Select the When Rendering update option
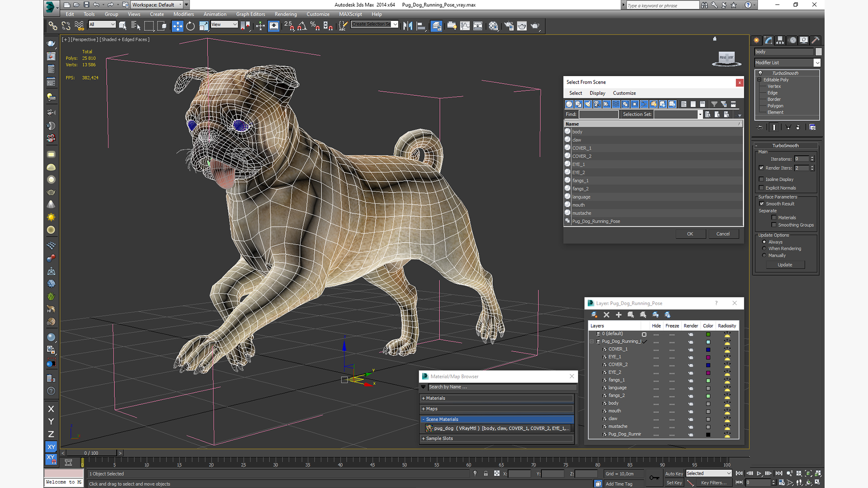This screenshot has height=488, width=868. (x=764, y=249)
